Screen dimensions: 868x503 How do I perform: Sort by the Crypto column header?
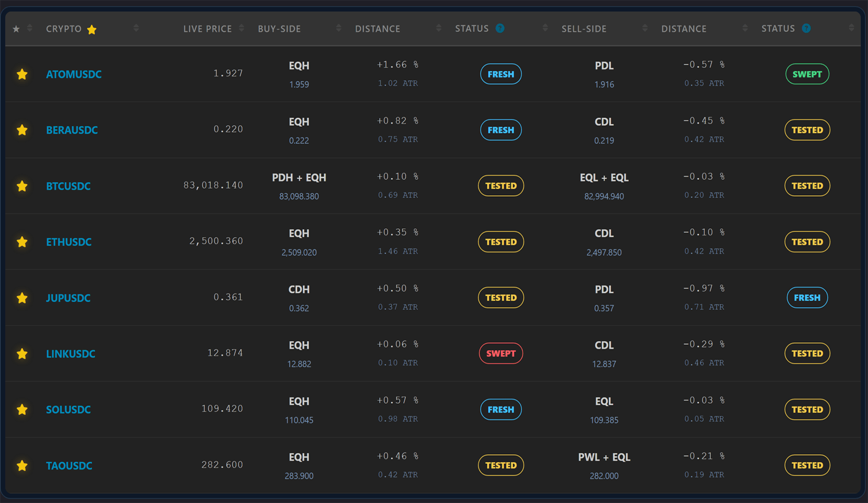tap(63, 29)
